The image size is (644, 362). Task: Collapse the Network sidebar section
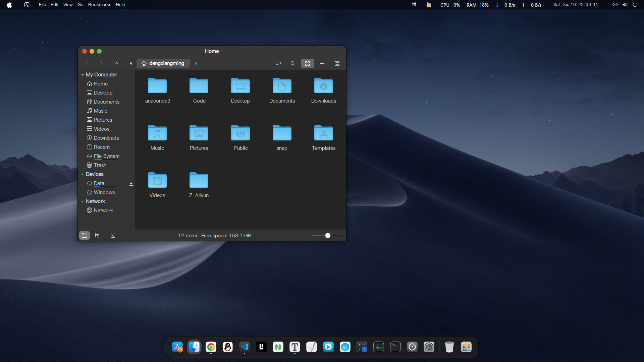click(83, 201)
